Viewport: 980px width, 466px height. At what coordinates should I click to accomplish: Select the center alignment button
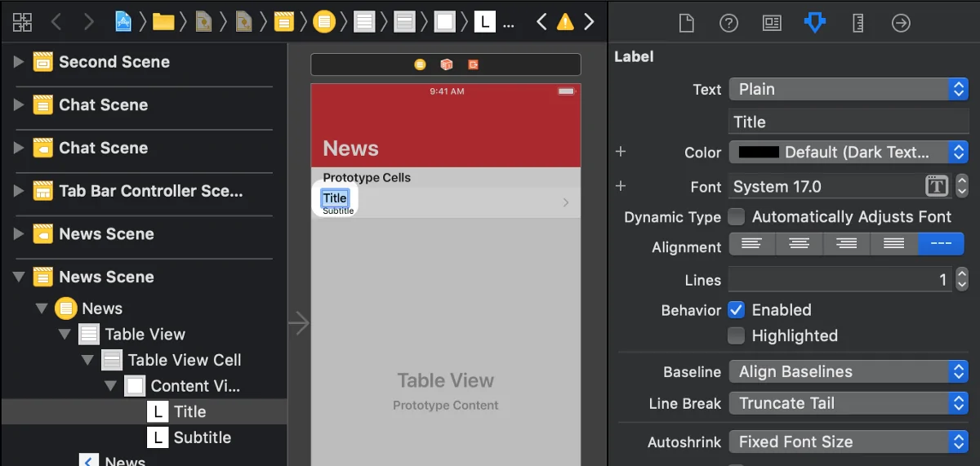(x=800, y=244)
